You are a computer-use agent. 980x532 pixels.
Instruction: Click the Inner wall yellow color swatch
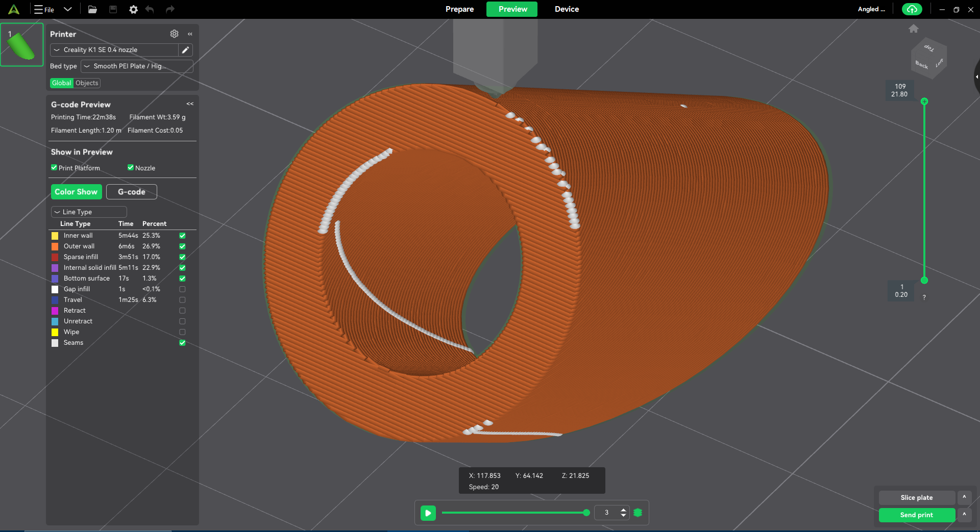(x=55, y=236)
